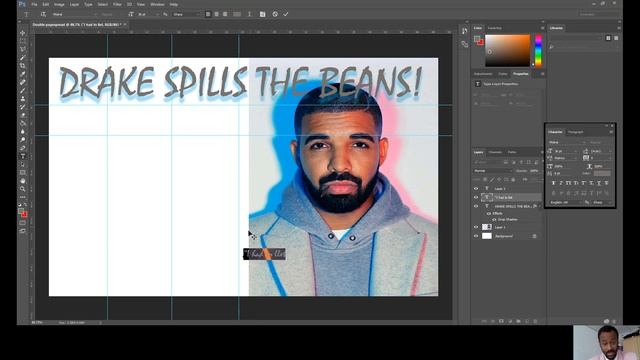Image resolution: width=640 pixels, height=360 pixels.
Task: Open layer blend mode dropdown
Action: pyautogui.click(x=493, y=171)
